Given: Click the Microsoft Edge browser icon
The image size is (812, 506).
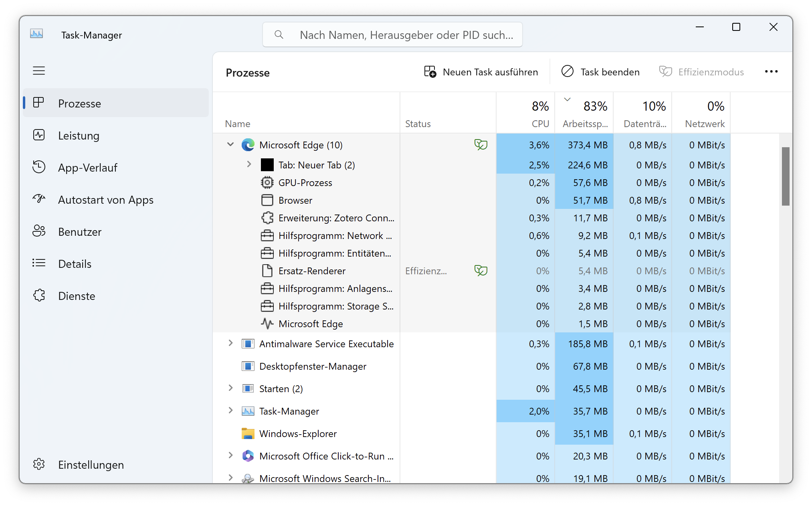Looking at the screenshot, I should (248, 145).
